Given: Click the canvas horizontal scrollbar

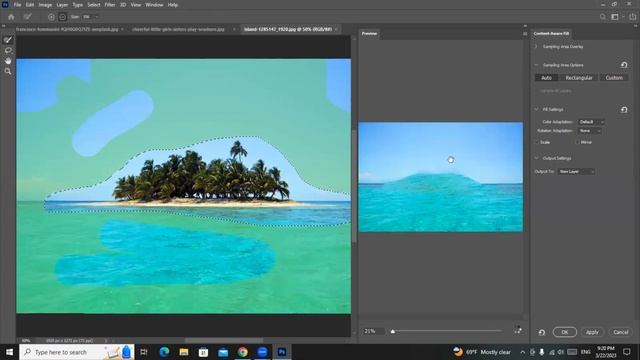Looking at the screenshot, I should 224,340.
